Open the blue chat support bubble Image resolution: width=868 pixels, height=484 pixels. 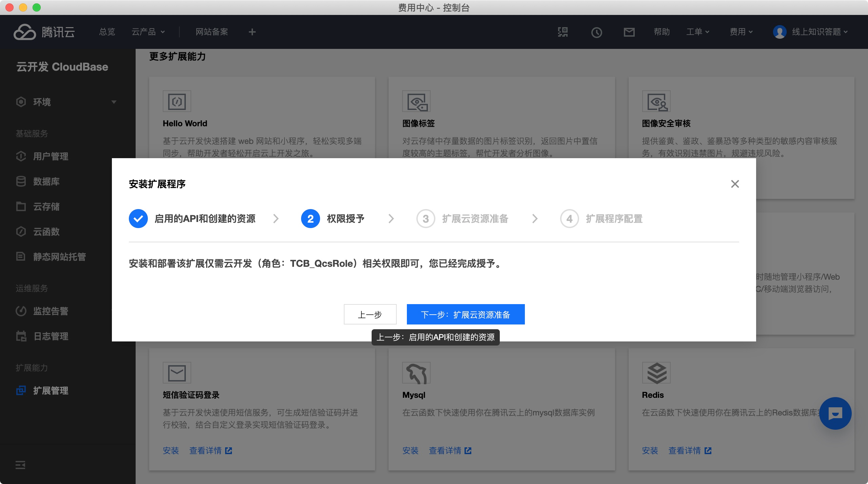pyautogui.click(x=835, y=413)
